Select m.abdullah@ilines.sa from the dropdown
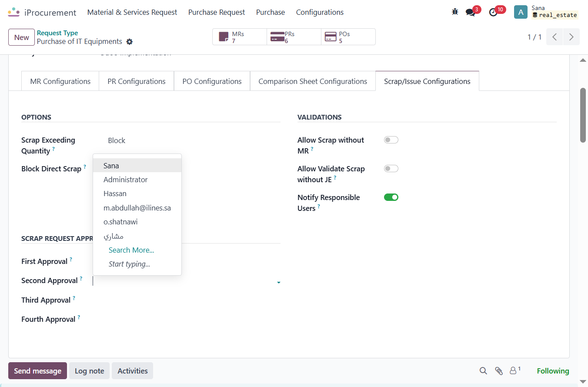 tap(137, 208)
